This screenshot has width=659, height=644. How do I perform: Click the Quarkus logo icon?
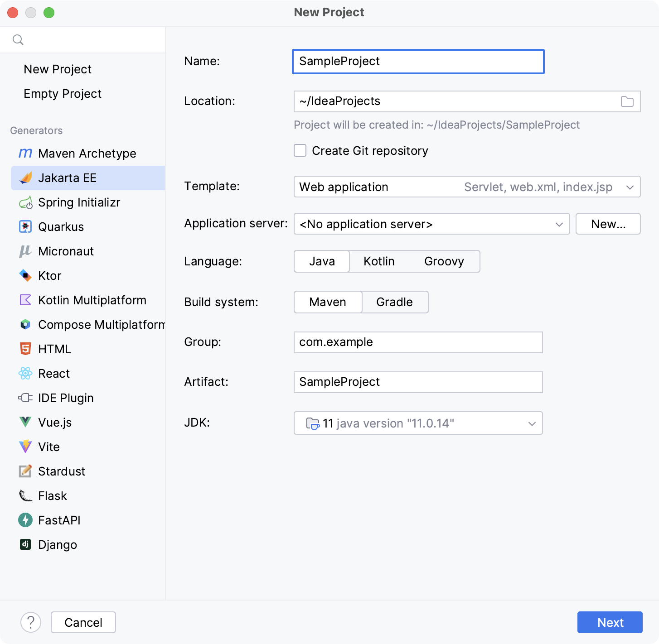[x=25, y=226]
